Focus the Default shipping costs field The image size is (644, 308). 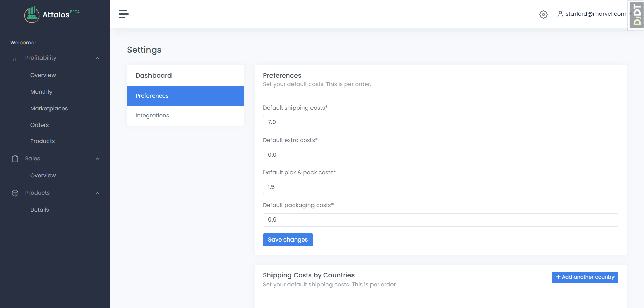[x=440, y=122]
